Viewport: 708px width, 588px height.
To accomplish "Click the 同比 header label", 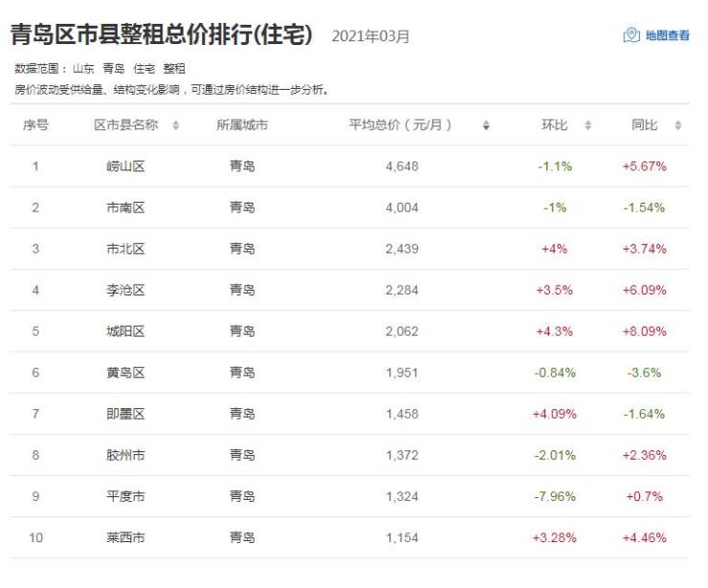I will pyautogui.click(x=644, y=125).
